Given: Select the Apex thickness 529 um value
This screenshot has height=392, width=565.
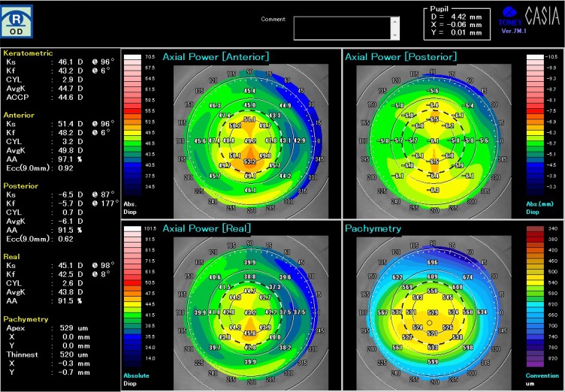Looking at the screenshot, I should coord(74,328).
